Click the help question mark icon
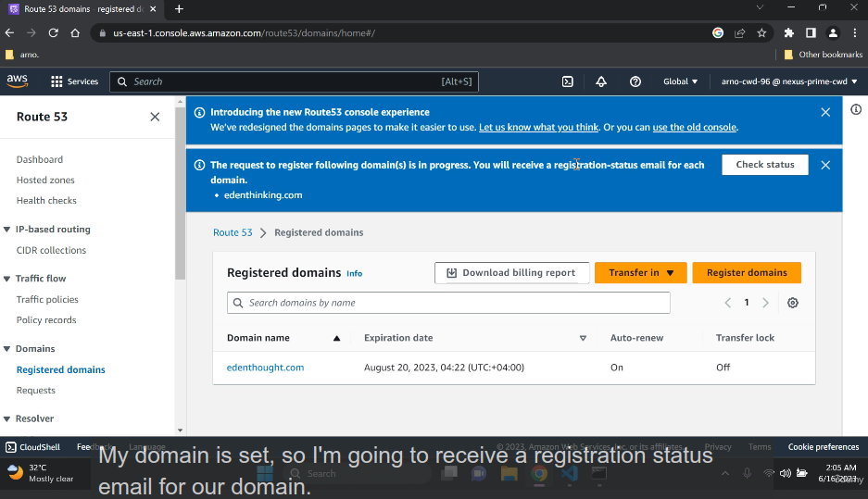The height and width of the screenshot is (499, 868). 635,81
